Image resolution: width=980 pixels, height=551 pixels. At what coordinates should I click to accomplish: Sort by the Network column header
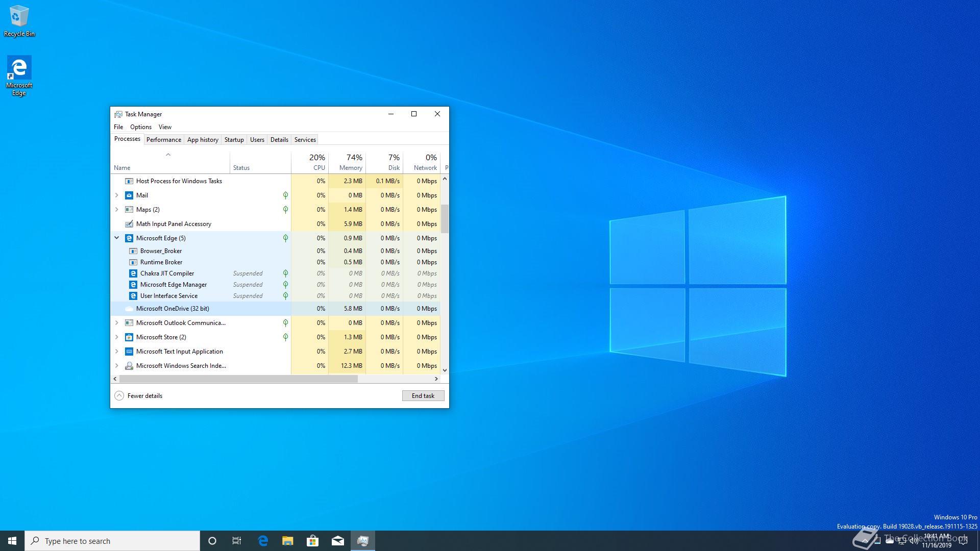(422, 163)
